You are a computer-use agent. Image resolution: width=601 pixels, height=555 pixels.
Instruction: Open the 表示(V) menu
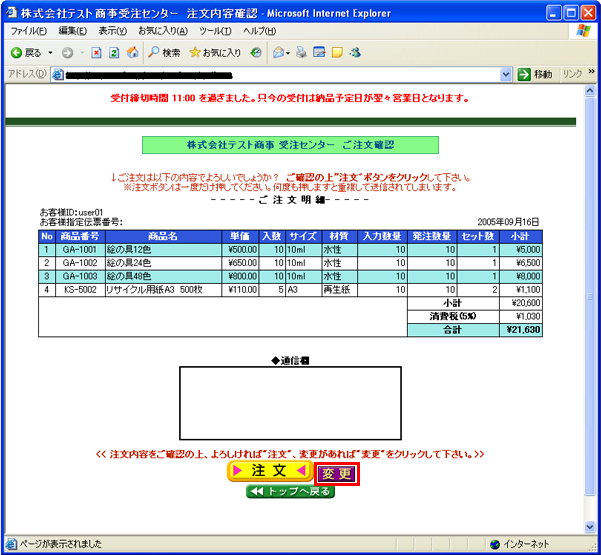[112, 31]
